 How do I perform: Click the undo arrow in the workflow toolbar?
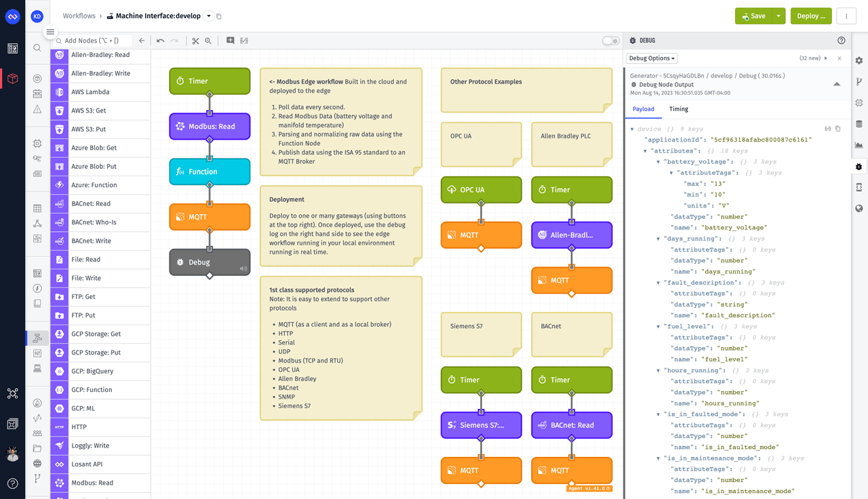point(160,41)
